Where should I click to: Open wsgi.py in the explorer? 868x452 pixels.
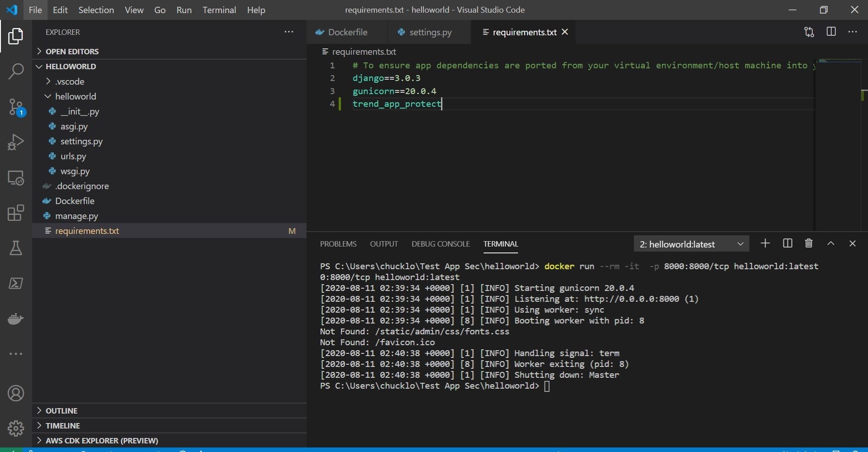(x=169, y=171)
